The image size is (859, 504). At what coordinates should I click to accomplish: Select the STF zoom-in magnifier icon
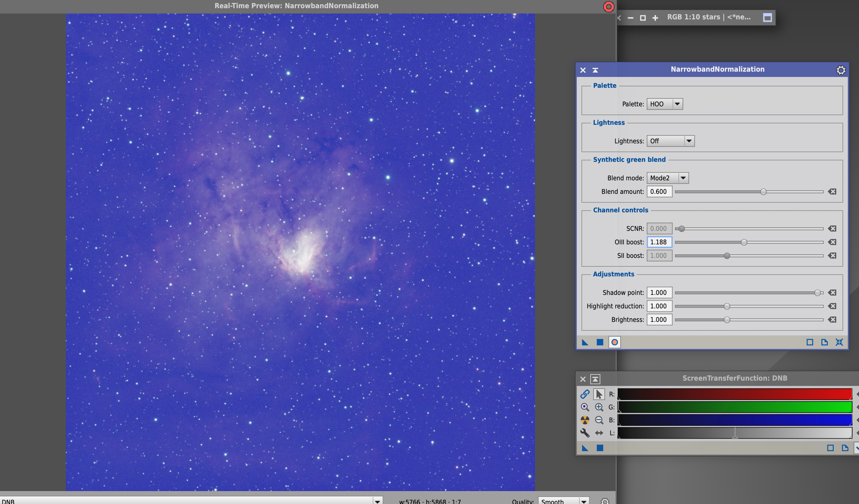coord(599,407)
